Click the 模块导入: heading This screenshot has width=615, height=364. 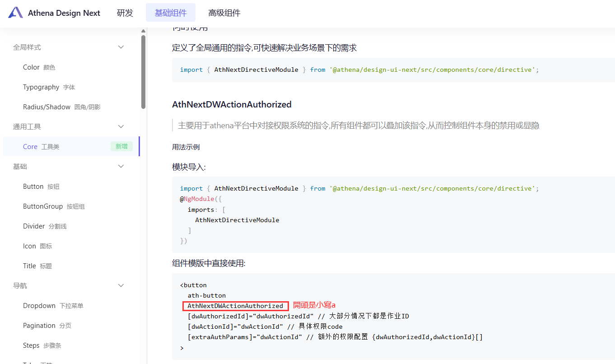point(189,167)
